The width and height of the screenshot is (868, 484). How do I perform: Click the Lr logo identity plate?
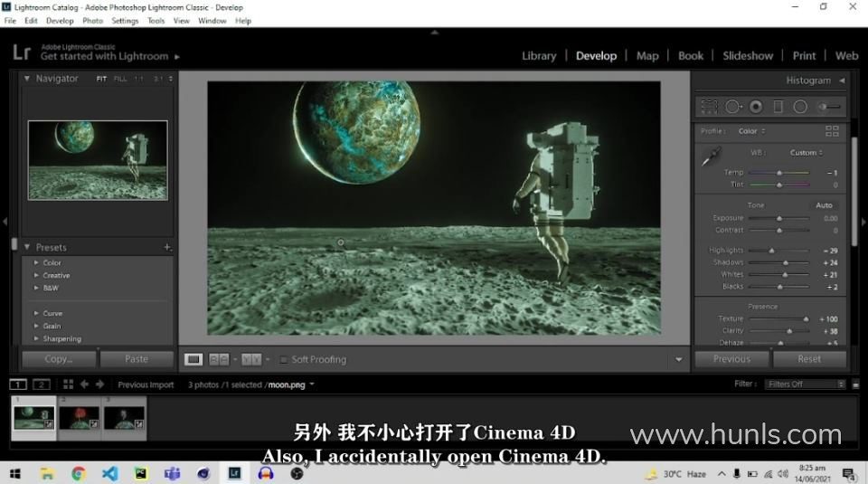click(x=22, y=52)
